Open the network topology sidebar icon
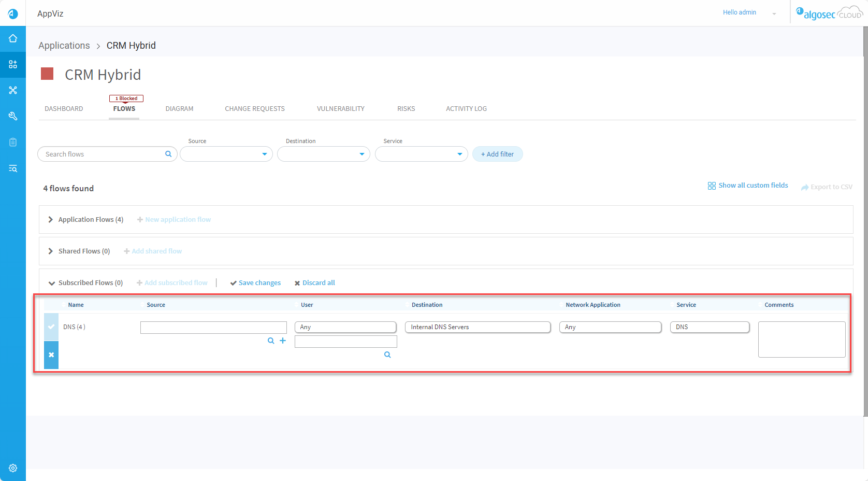The width and height of the screenshot is (868, 481). (13, 90)
